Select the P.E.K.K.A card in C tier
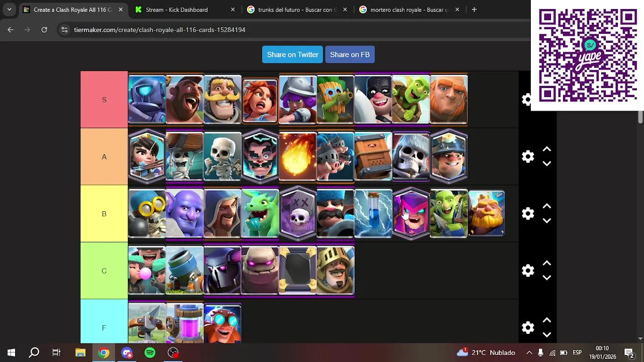The height and width of the screenshot is (362, 644). [x=222, y=270]
